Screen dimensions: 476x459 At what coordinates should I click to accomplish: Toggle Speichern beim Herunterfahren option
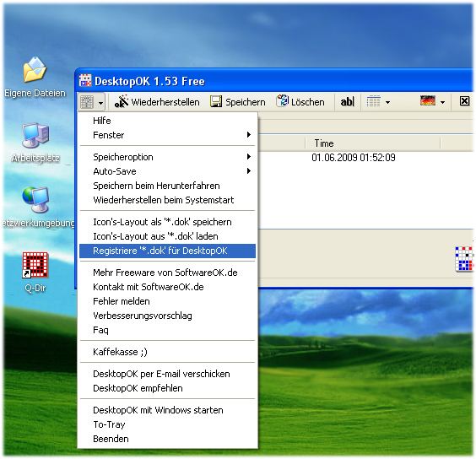point(167,186)
